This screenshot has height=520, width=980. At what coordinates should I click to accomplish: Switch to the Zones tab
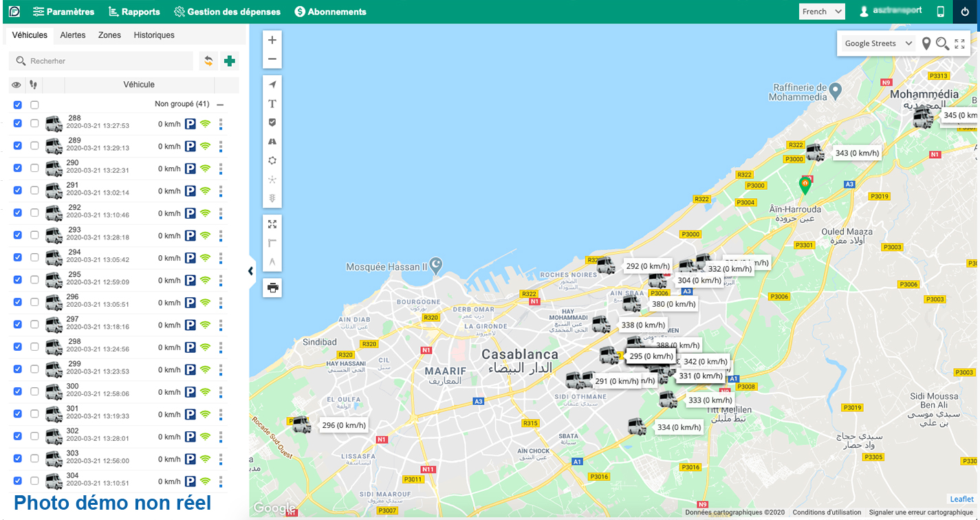click(109, 35)
